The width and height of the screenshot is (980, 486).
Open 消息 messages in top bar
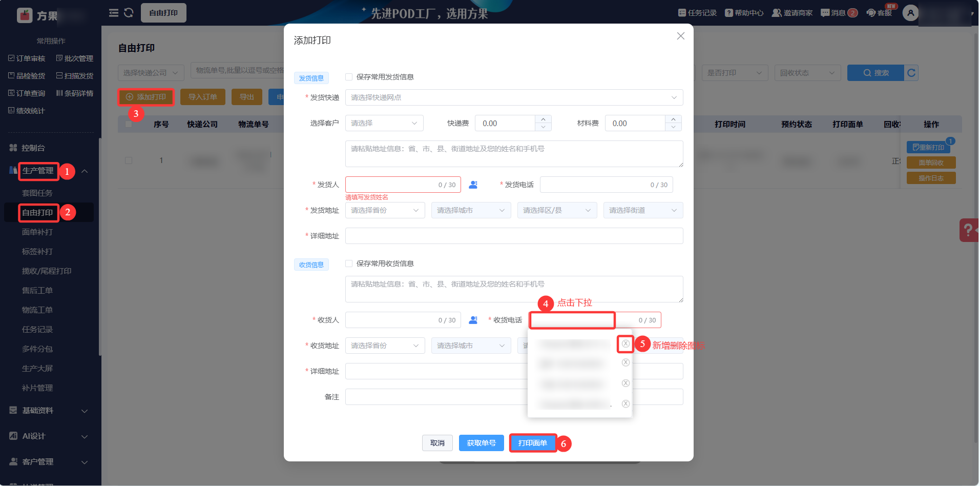[x=839, y=13]
